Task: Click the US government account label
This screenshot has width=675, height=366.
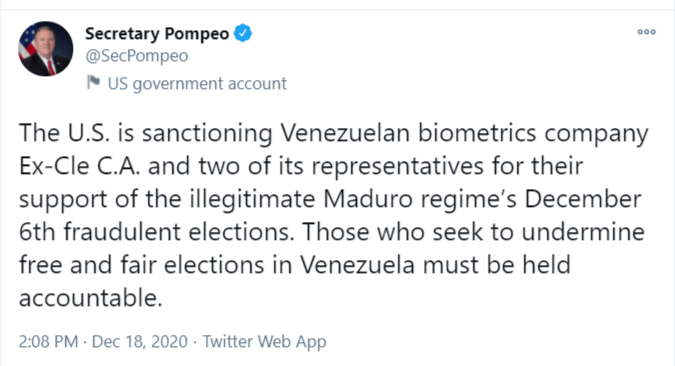Action: 197,84
